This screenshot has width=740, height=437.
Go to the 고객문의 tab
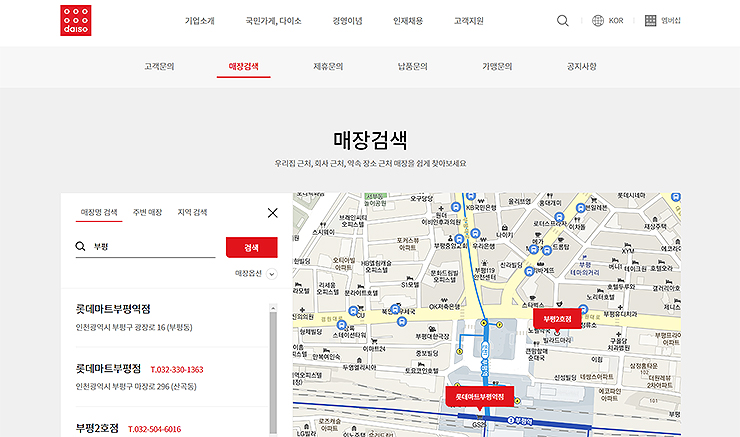[159, 67]
